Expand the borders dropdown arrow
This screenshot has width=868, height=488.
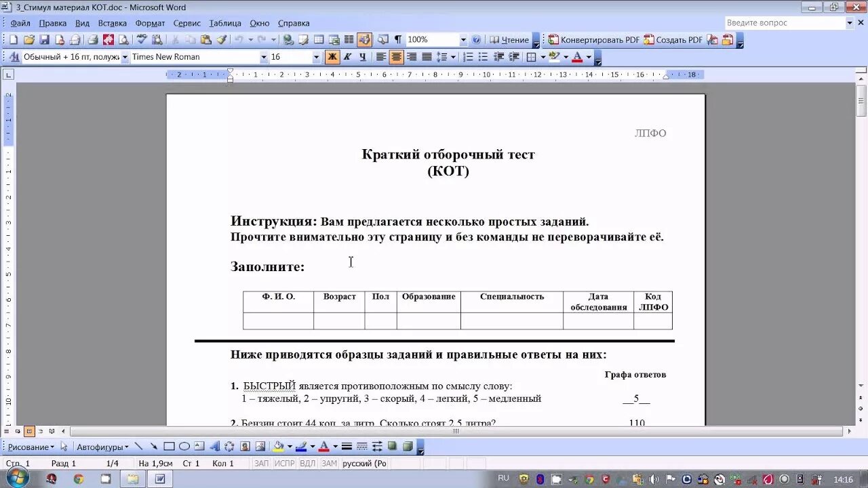543,57
